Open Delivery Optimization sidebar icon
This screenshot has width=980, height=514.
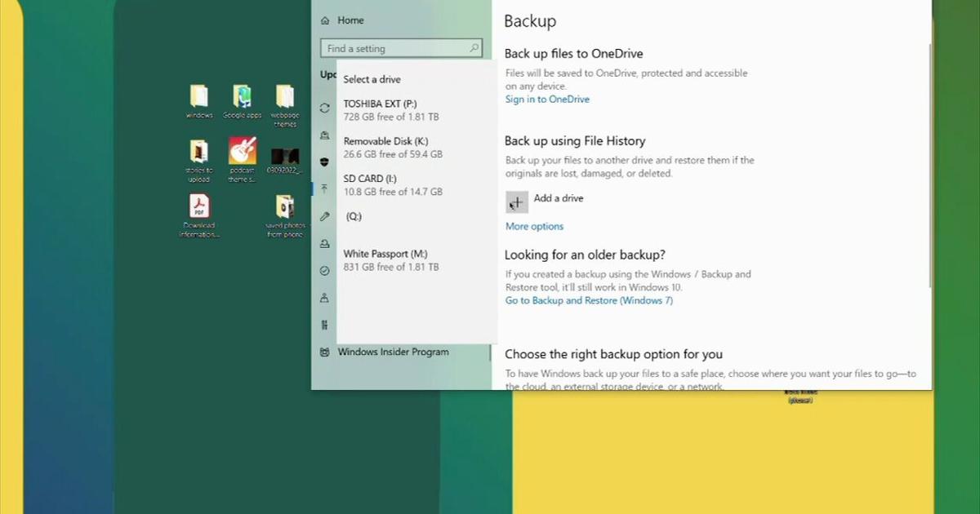pyautogui.click(x=325, y=135)
